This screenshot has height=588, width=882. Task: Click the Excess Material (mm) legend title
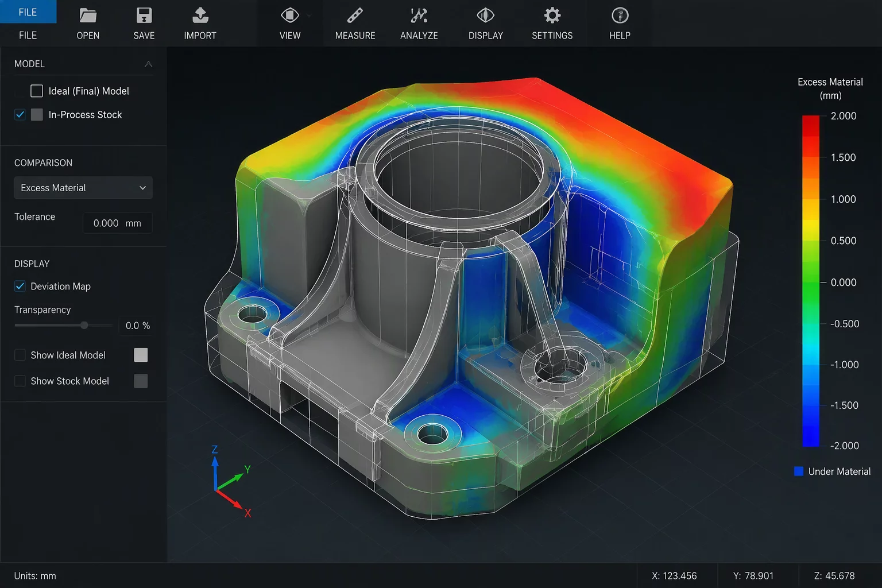click(x=830, y=88)
